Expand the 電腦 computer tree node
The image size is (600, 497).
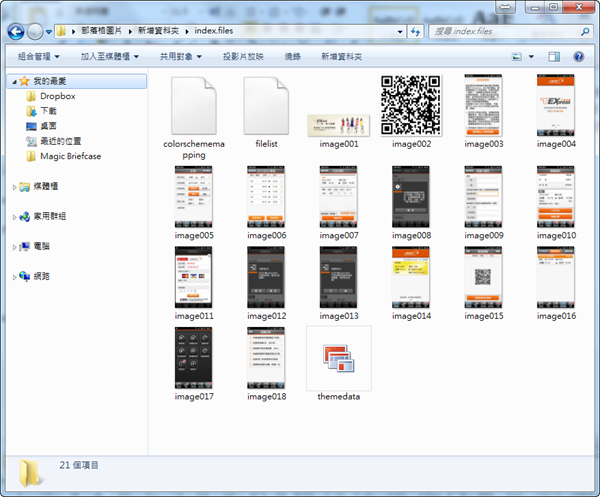[11, 246]
